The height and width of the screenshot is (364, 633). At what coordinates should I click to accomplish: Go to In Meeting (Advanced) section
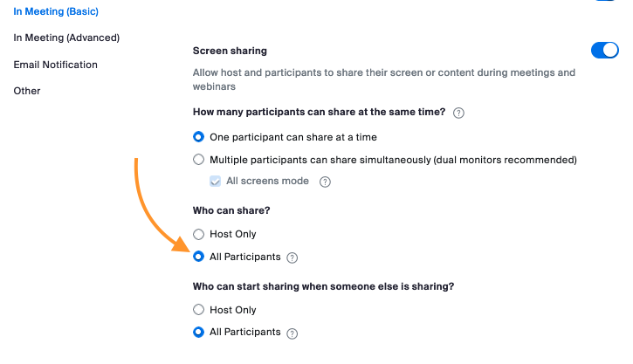66,38
